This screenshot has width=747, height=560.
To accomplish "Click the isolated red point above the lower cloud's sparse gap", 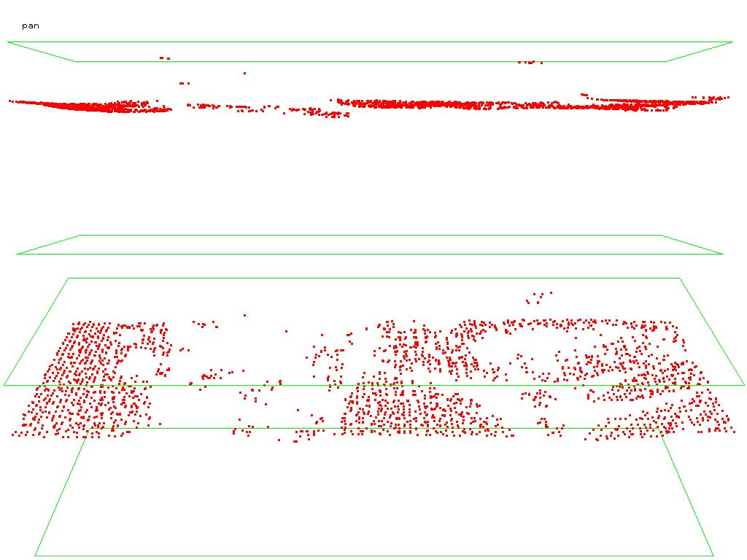I will click(244, 315).
